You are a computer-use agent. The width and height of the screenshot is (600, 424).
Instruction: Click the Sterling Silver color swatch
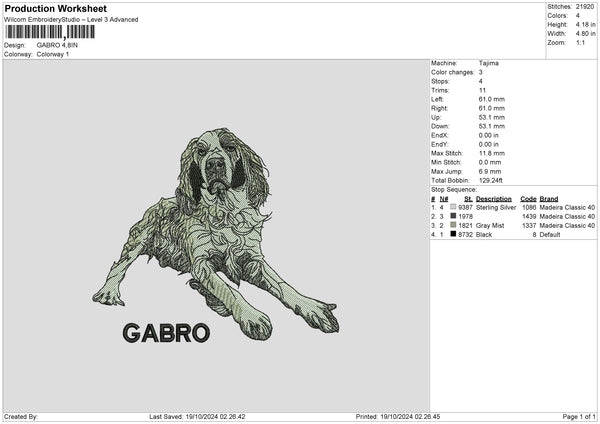click(x=453, y=207)
